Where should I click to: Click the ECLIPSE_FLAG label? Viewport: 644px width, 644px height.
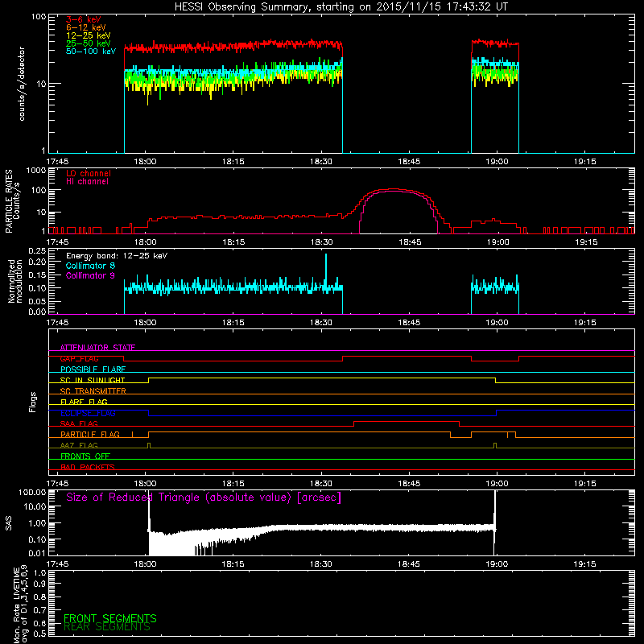88,413
